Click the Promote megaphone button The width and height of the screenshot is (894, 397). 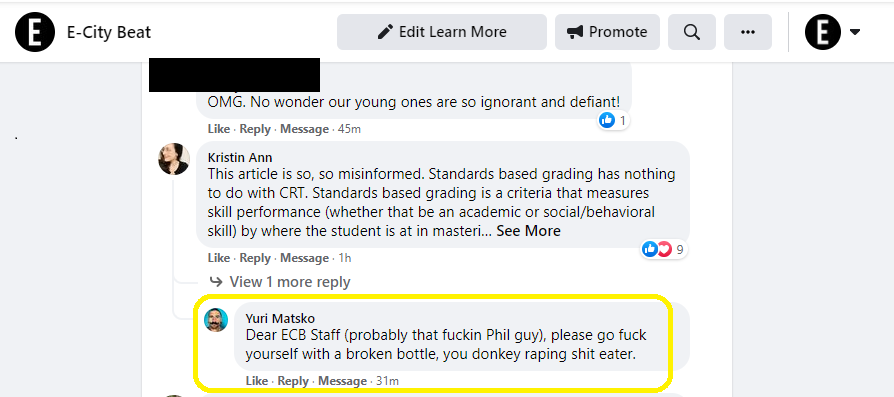point(607,32)
